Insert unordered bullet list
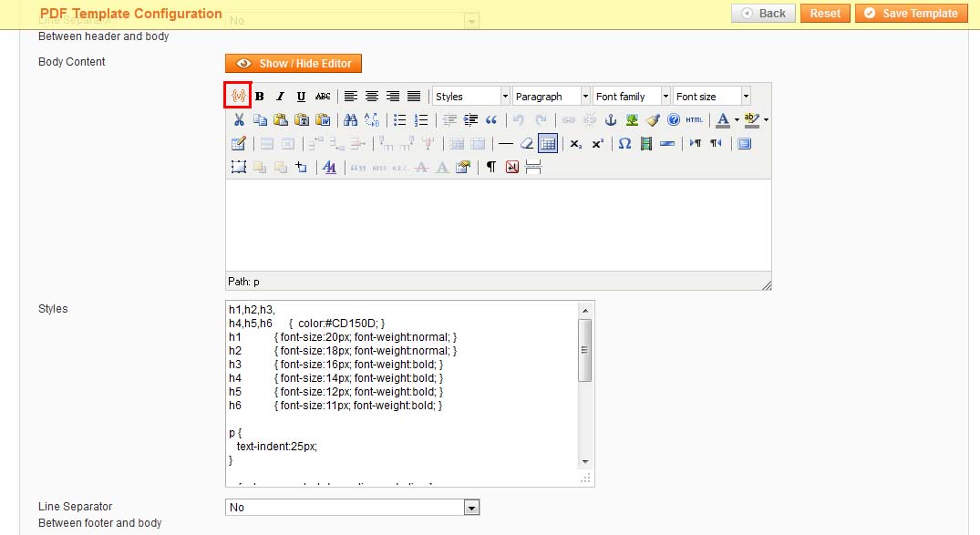980x535 pixels. [x=399, y=119]
